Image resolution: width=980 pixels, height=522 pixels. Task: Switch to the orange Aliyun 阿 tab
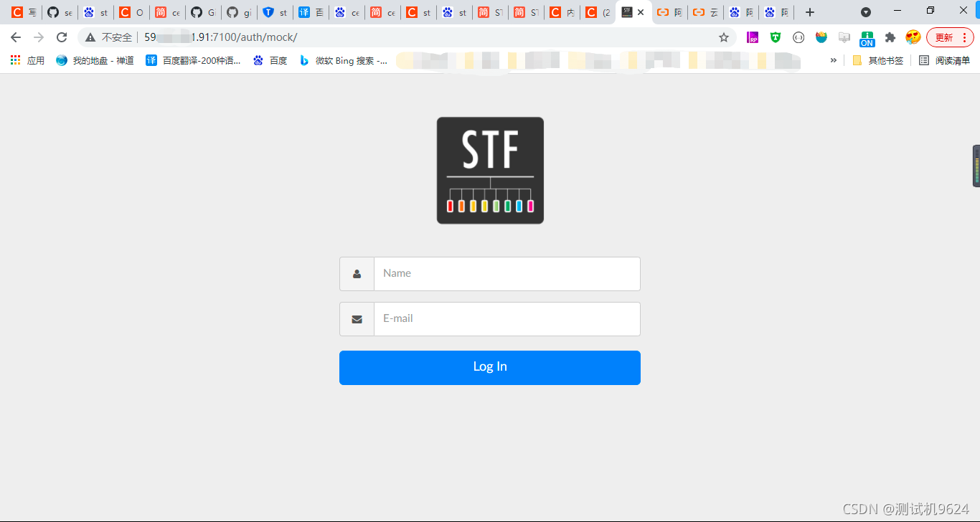[x=669, y=12]
